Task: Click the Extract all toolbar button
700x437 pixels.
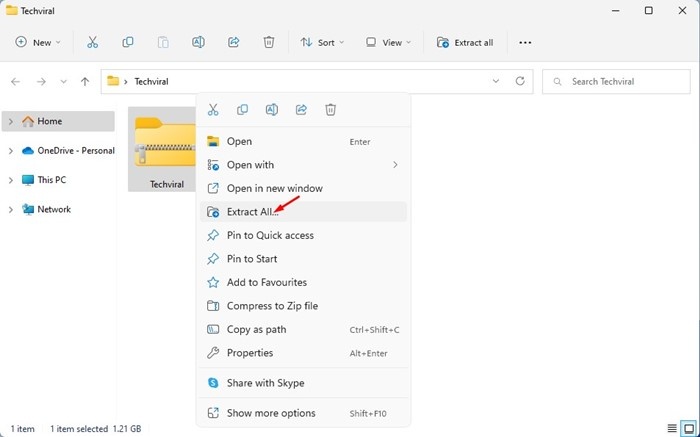Action: 465,42
